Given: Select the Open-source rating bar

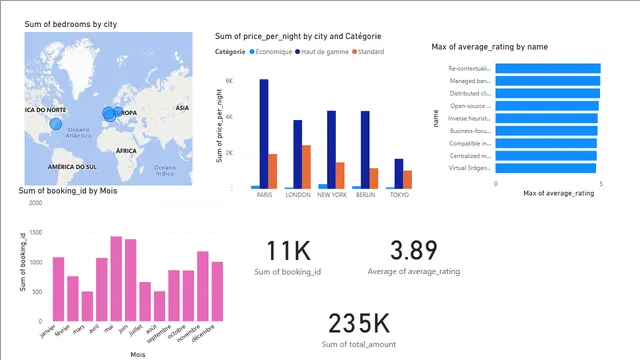Looking at the screenshot, I should (547, 106).
